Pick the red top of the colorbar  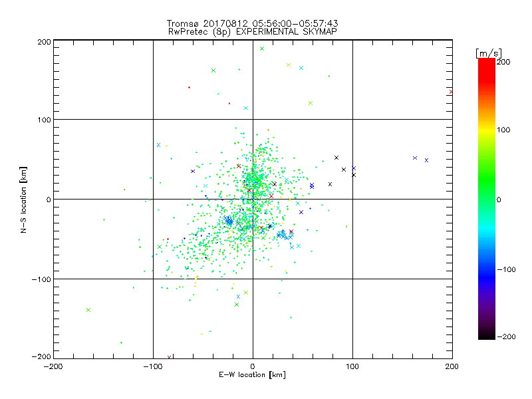(487, 63)
